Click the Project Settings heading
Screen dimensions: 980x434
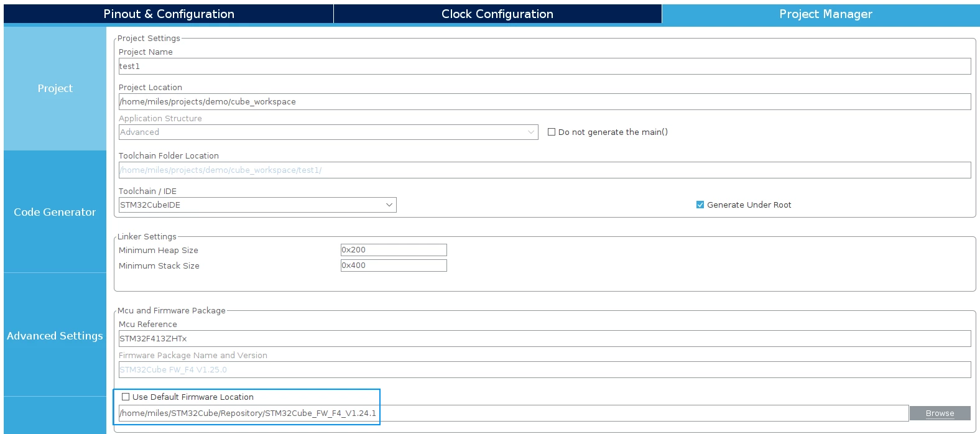149,38
